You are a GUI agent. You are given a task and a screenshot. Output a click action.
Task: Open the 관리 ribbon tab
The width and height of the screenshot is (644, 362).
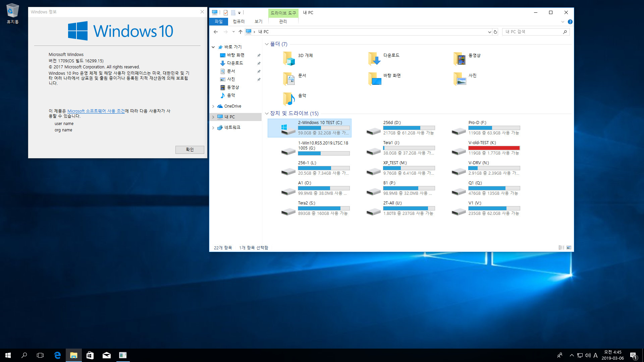tap(283, 21)
